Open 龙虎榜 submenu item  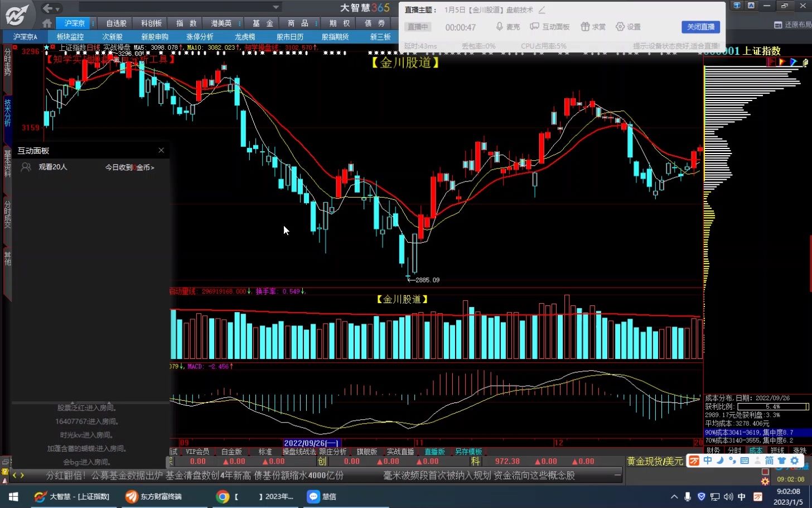245,37
